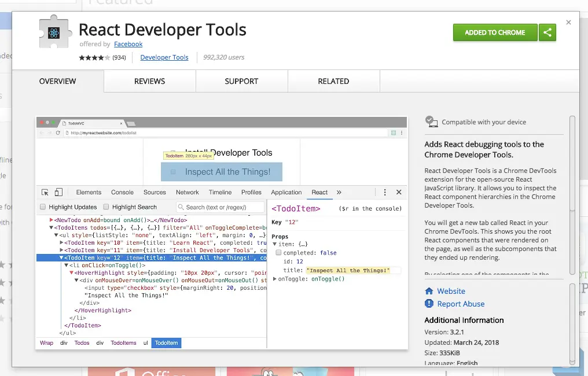The width and height of the screenshot is (588, 376).
Task: Click the highlighted Inspect All the Things! todo item
Action: point(222,172)
